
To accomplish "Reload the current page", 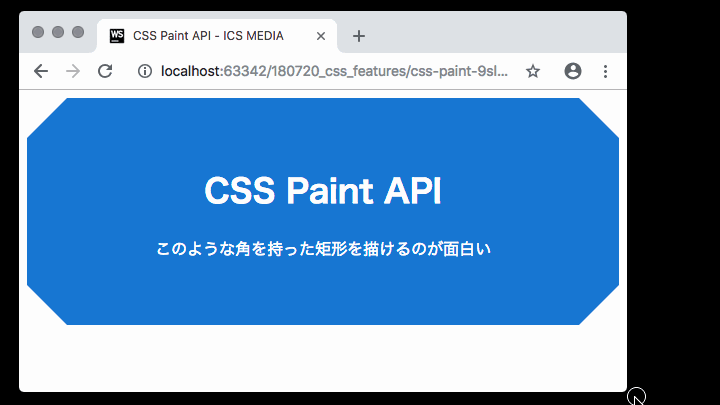I will point(104,71).
